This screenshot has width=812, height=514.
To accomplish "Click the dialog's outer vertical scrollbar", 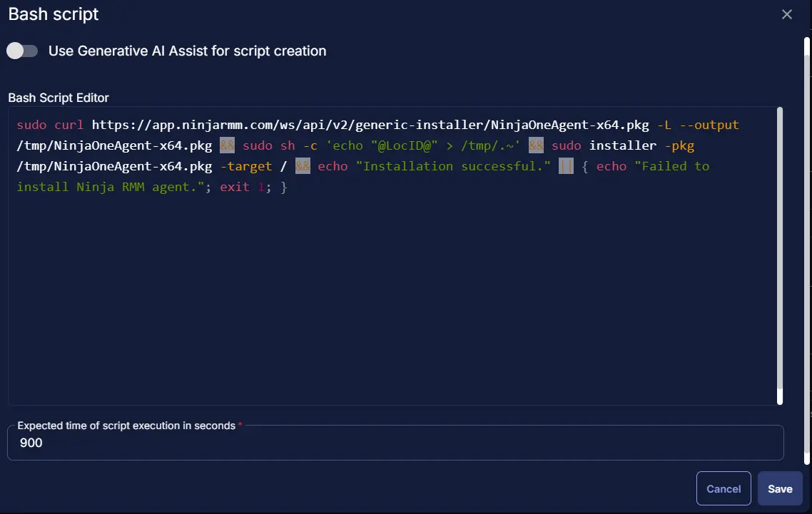I will point(807,251).
